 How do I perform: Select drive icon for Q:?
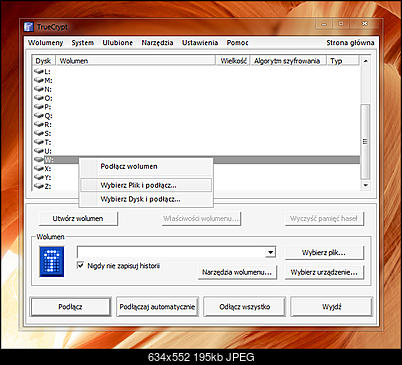[39, 116]
